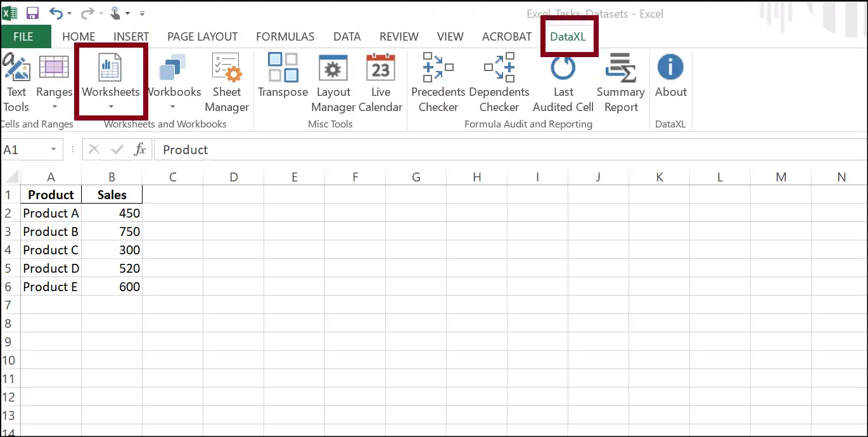Screen dimensions: 868x437
Task: Click the Insert Function fx button
Action: (140, 150)
